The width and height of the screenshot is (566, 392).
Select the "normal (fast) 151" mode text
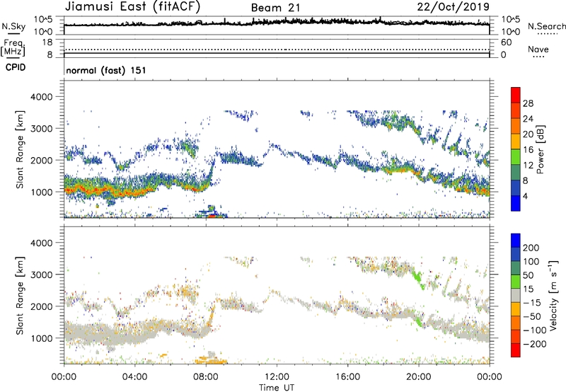(x=106, y=70)
